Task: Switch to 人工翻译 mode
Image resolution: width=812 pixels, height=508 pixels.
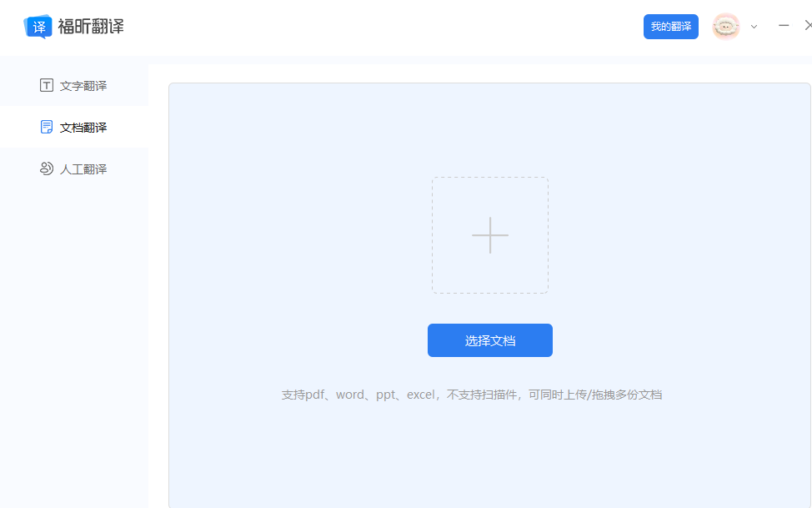Action: [x=83, y=168]
